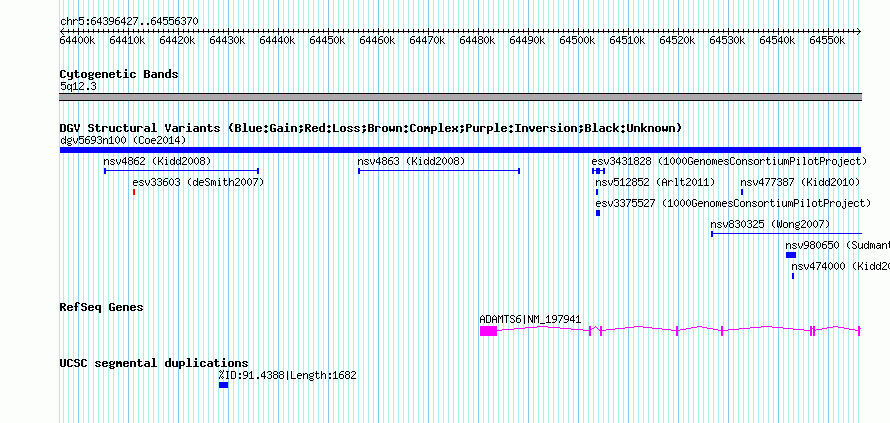Select the nsv4862 (Kidd2008) variant line
The width and height of the screenshot is (890, 423).
182,171
